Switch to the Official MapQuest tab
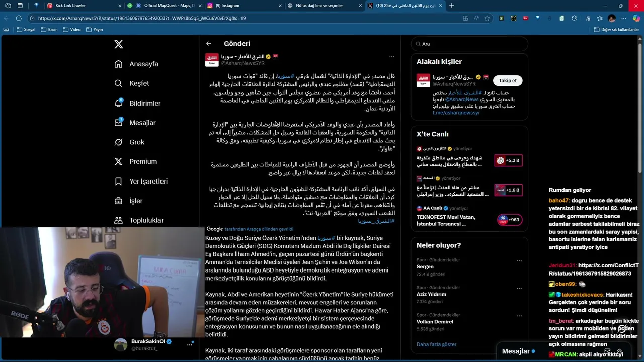644x362 pixels. coord(164,6)
